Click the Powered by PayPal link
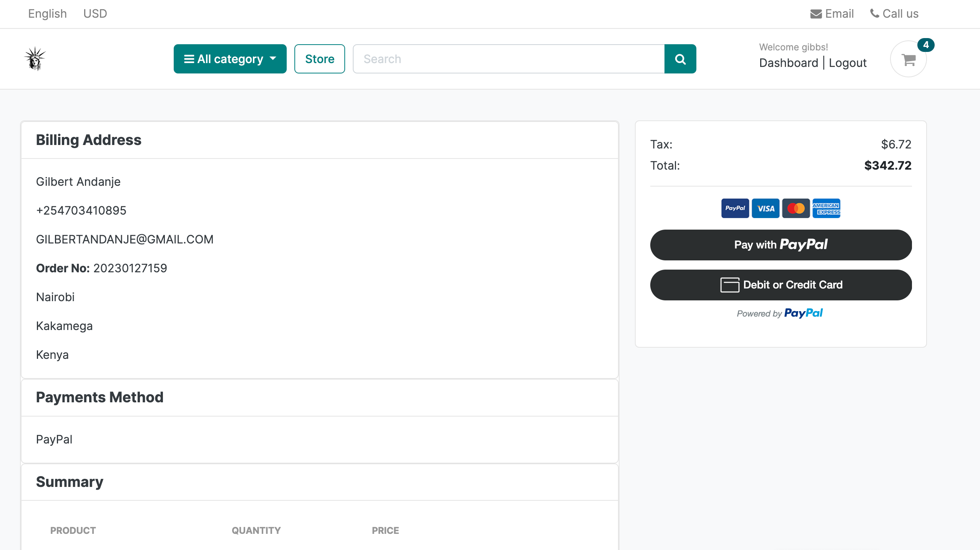This screenshot has width=980, height=550. [780, 313]
